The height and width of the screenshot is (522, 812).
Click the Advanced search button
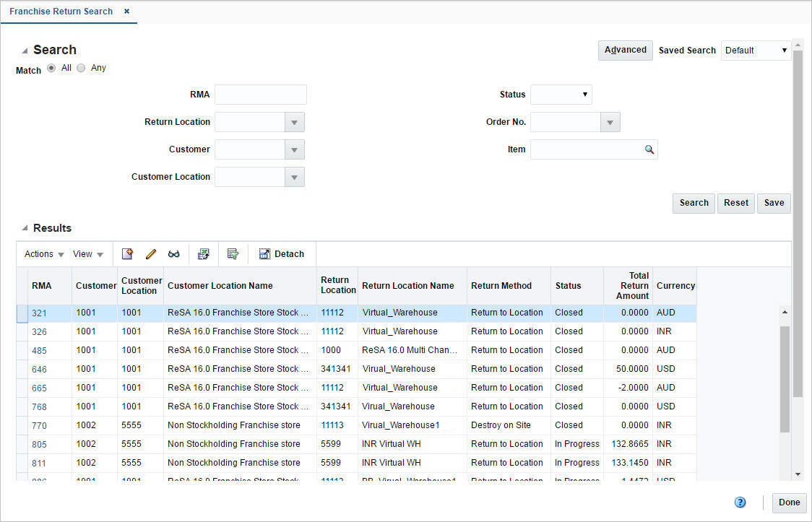(x=625, y=50)
